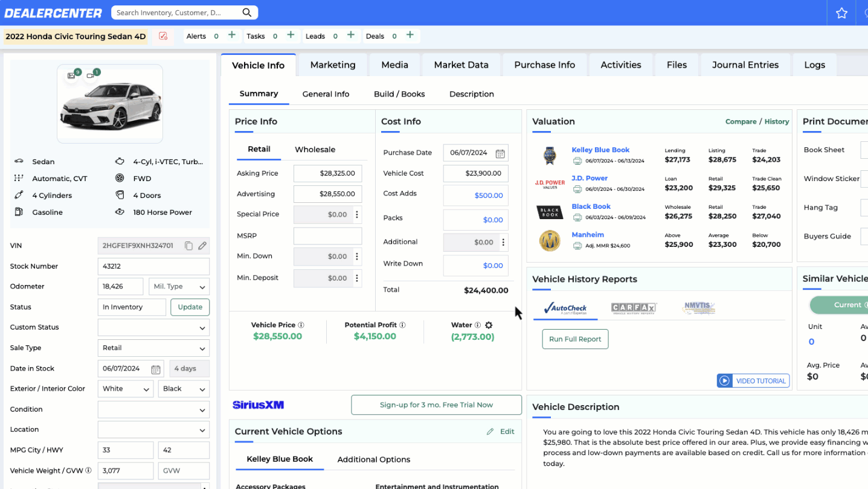Click Vehicle Weight info icon
Screen dimensions: 868x489
(x=88, y=470)
